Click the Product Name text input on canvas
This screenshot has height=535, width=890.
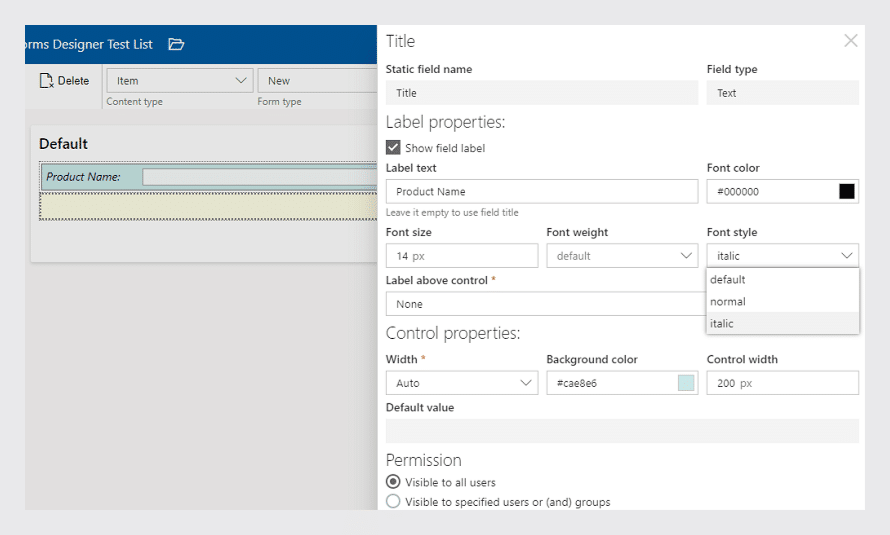259,177
